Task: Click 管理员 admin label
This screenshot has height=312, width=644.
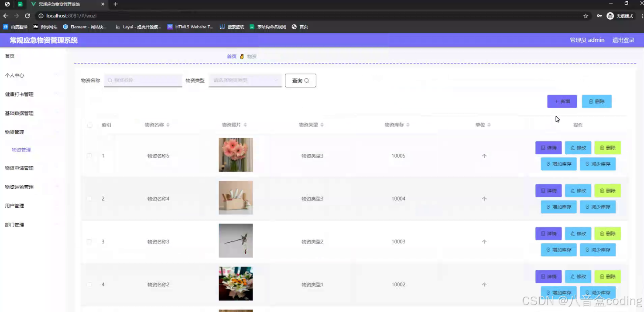Action: click(x=587, y=40)
